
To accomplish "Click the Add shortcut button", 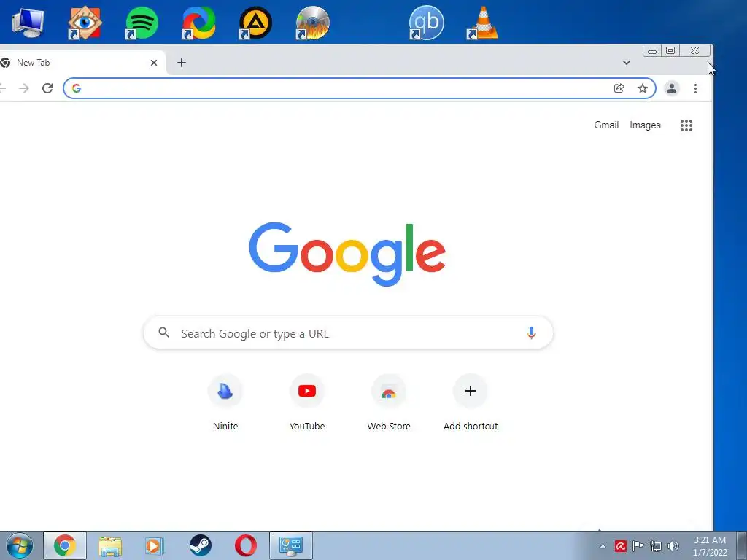I will click(471, 402).
